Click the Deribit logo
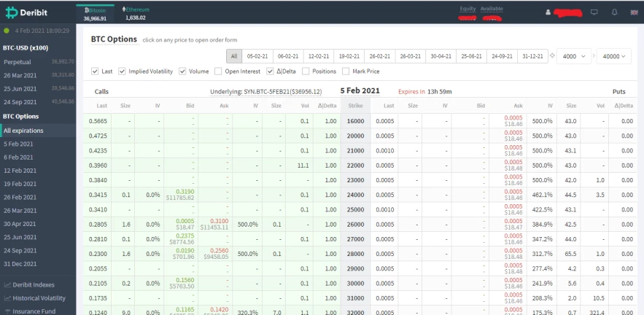 (27, 12)
